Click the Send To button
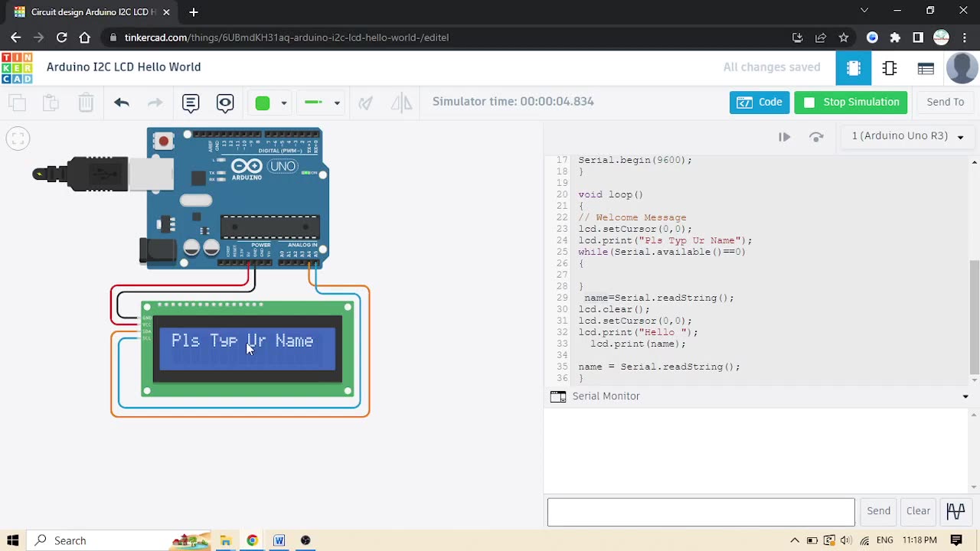Image resolution: width=980 pixels, height=551 pixels. 946,103
